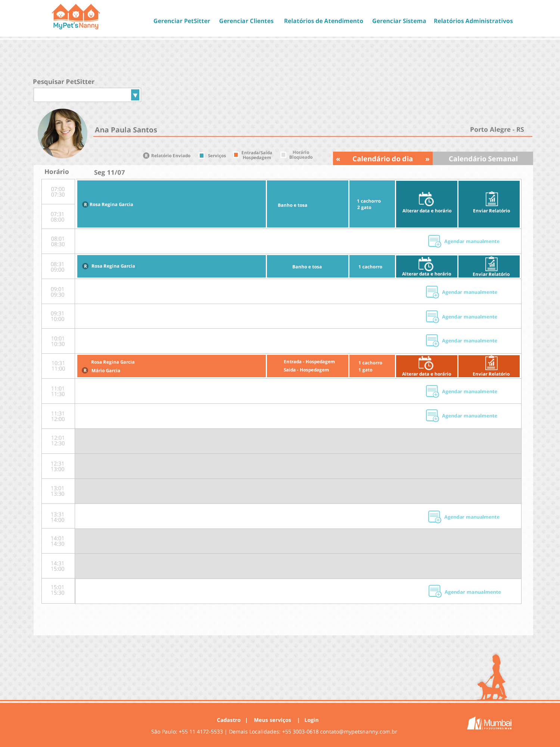Click orange Alterar data e horário icon
This screenshot has width=560, height=747.
coord(426,363)
